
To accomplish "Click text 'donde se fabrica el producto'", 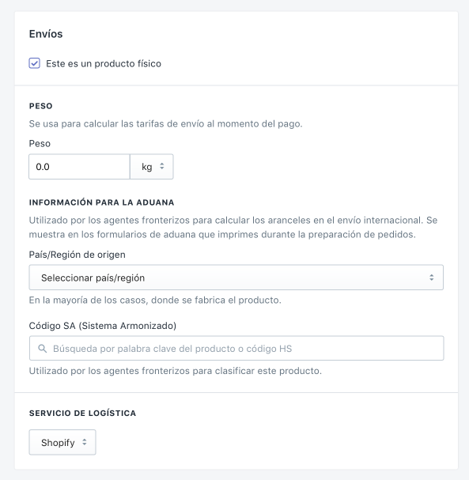I will point(216,300).
